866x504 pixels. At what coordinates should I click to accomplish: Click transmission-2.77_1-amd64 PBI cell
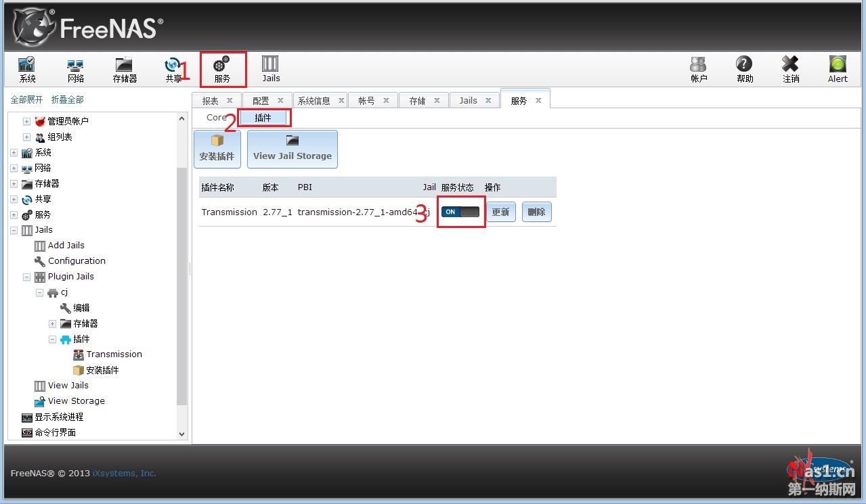pyautogui.click(x=356, y=212)
